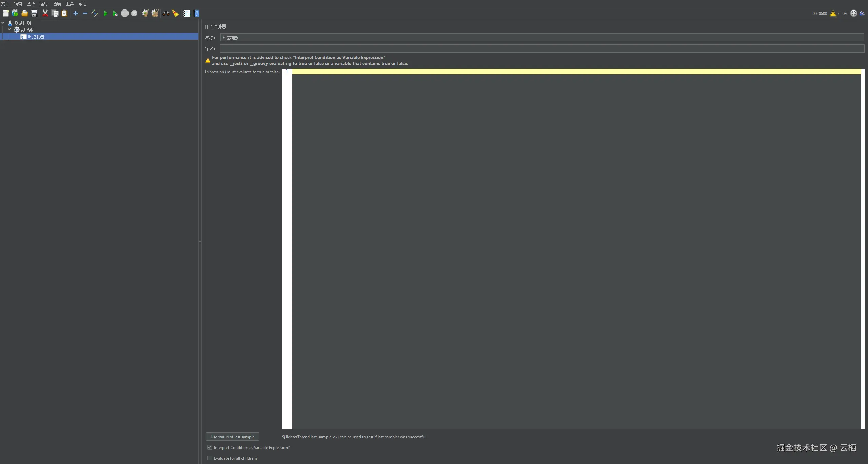Open the 文件 menu
Screen dimensions: 868x464
click(5, 4)
